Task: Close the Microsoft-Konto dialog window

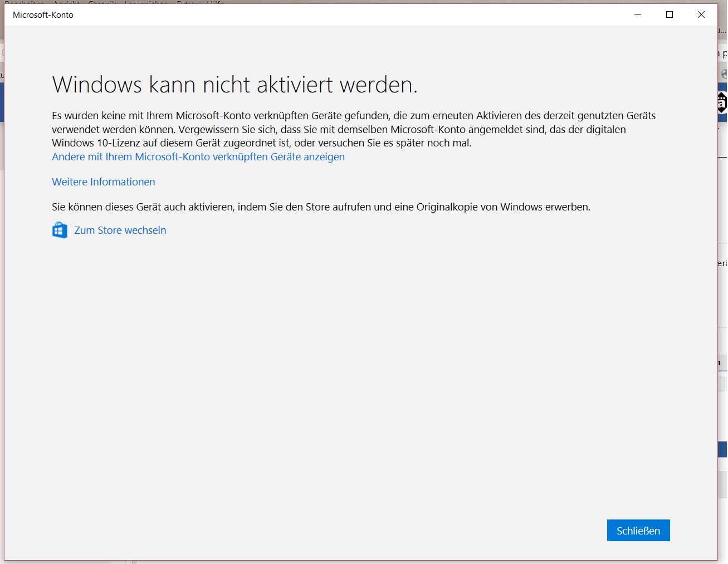Action: coord(701,14)
